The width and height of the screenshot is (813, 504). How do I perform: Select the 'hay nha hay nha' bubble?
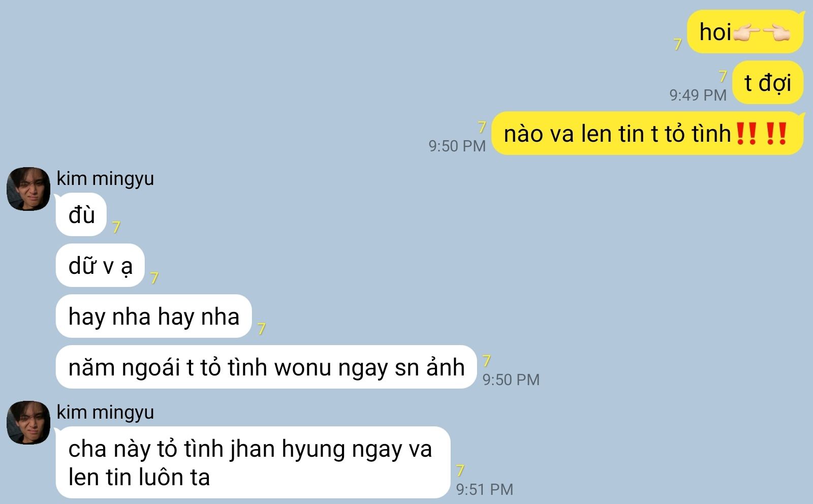click(154, 316)
